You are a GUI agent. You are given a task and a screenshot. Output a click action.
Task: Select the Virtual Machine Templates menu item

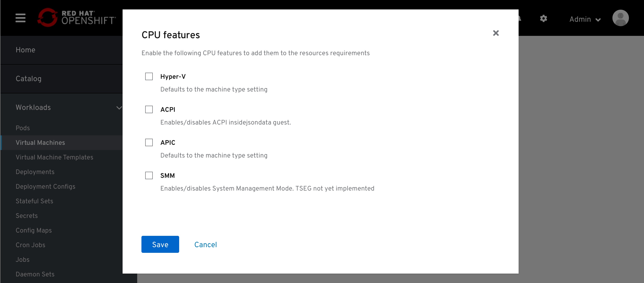54,157
